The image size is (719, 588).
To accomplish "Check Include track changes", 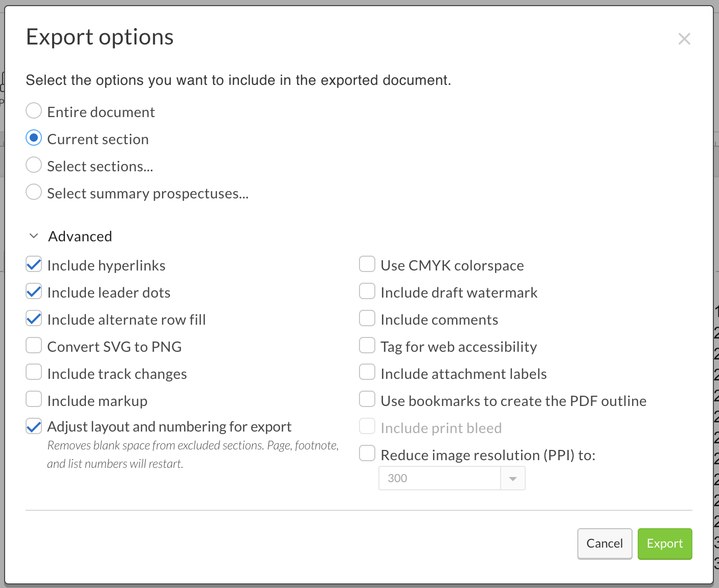I will tap(34, 373).
